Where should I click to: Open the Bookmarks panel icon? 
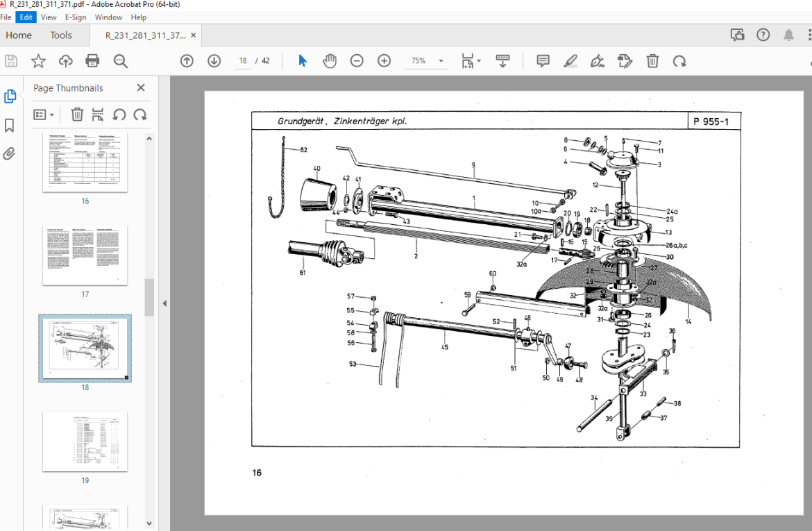point(9,126)
